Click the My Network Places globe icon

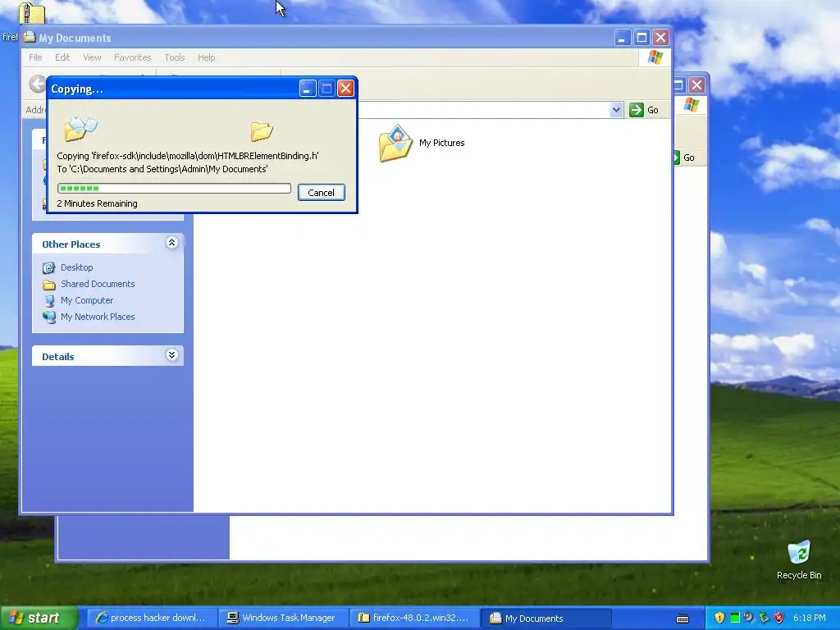(x=48, y=317)
